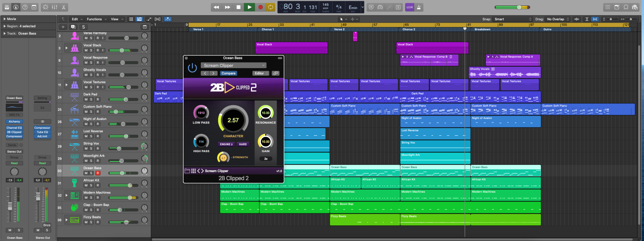Toggle the Count-in 1234 button
The height and width of the screenshot is (241, 644).
(409, 7)
